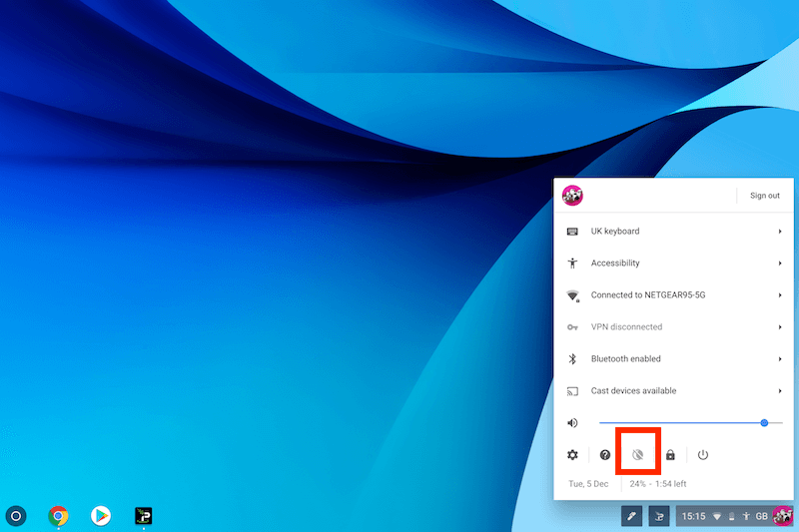Click the Wi-Fi signal icon in menu
The width and height of the screenshot is (799, 532).
pyautogui.click(x=572, y=295)
